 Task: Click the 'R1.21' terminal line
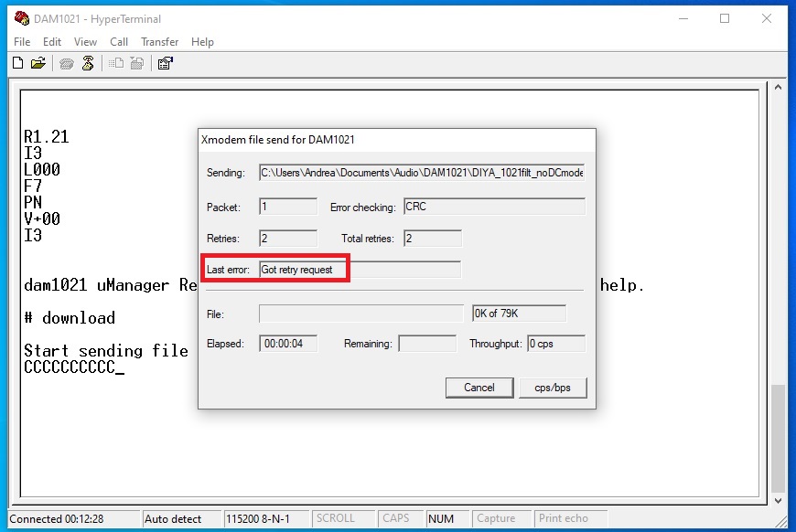click(x=46, y=136)
